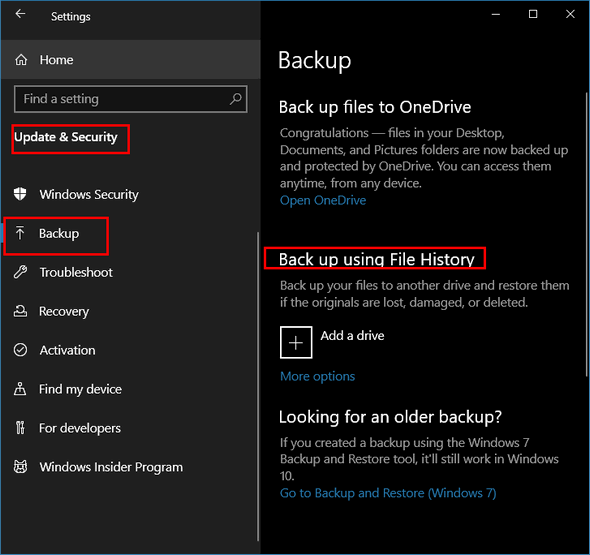The image size is (590, 555).
Task: Click the Back up using File History heading
Action: [x=377, y=259]
